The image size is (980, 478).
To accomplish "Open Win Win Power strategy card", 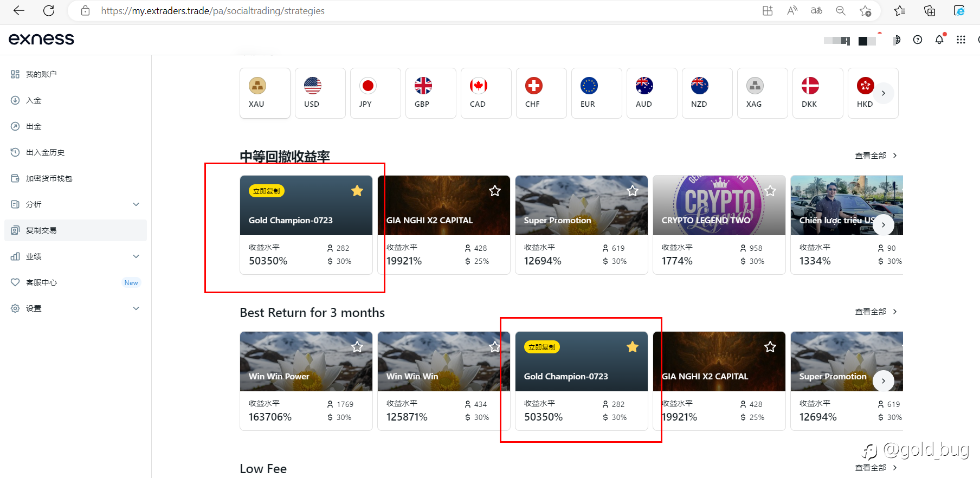I will pyautogui.click(x=306, y=381).
